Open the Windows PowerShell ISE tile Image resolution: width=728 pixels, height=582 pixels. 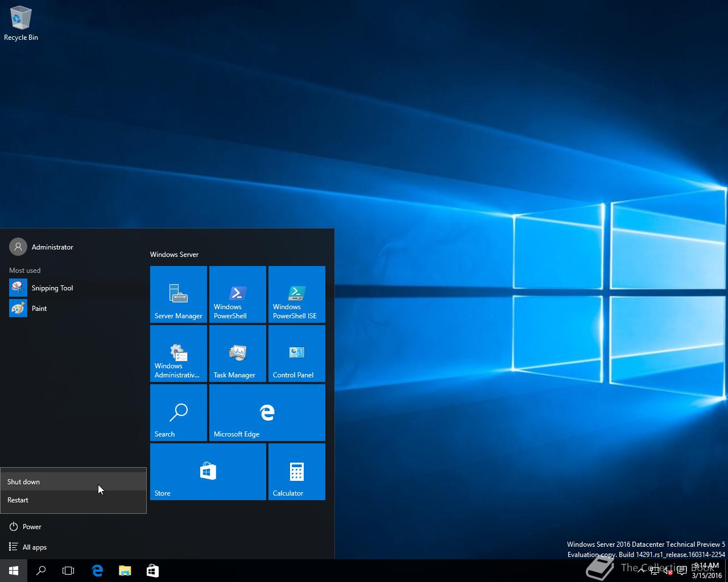pos(297,294)
